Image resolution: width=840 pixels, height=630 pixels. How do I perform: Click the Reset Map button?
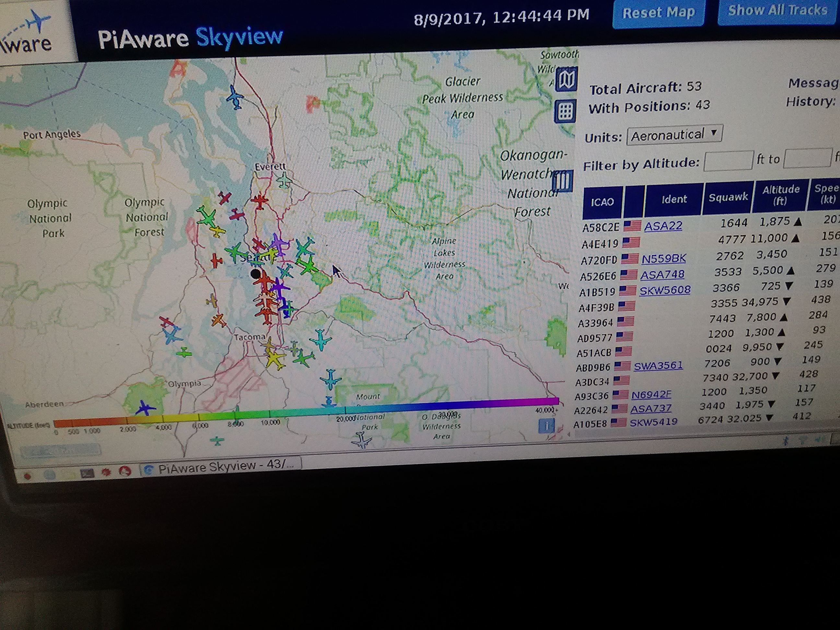coord(659,13)
